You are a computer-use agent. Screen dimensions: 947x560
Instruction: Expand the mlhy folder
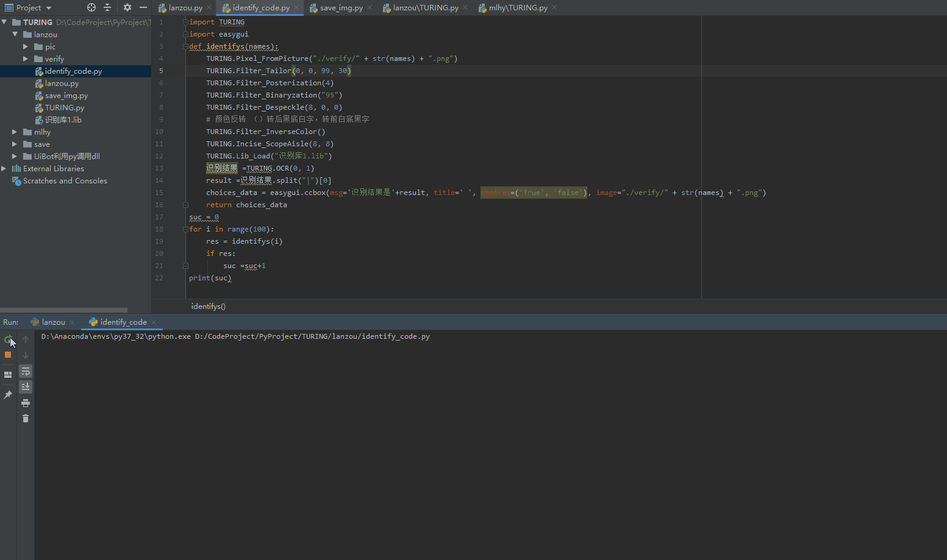click(15, 132)
